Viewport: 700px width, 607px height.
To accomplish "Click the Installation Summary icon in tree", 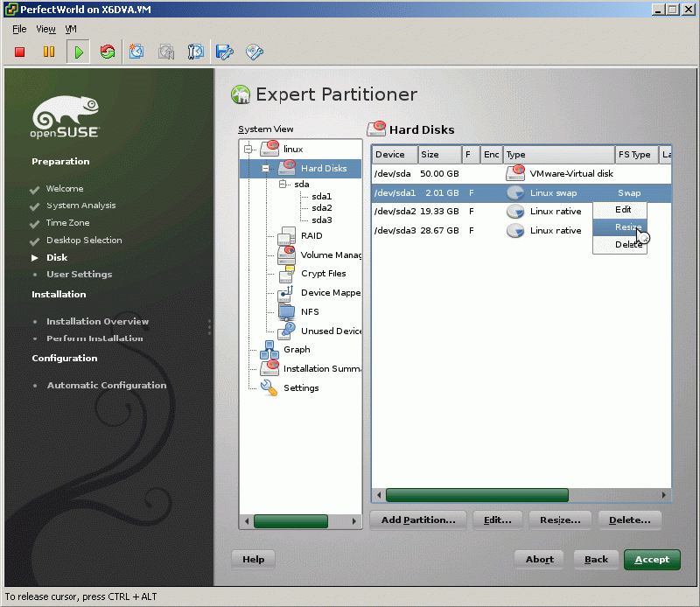I will click(269, 369).
